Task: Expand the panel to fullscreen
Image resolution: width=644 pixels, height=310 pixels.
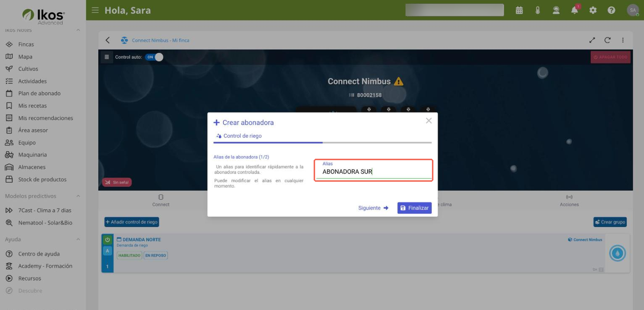Action: pos(592,40)
